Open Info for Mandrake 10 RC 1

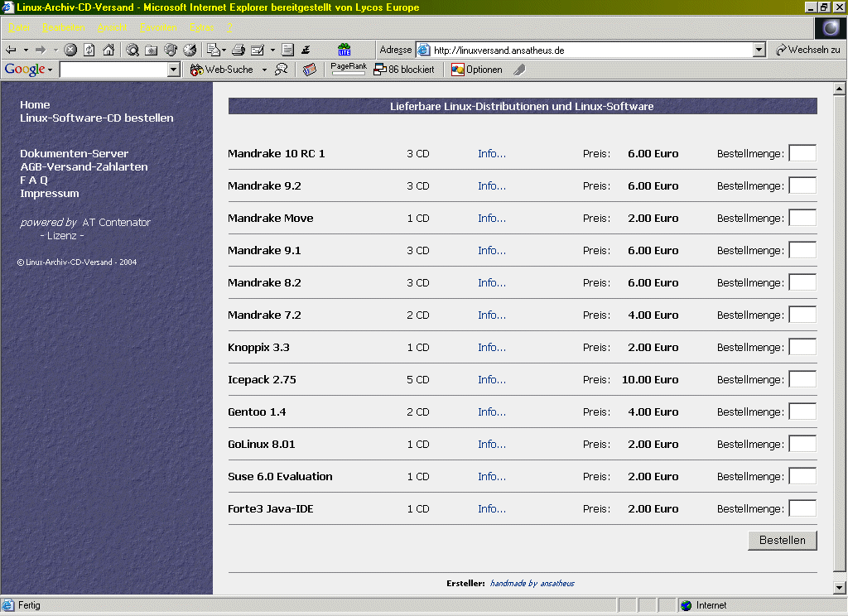click(492, 154)
